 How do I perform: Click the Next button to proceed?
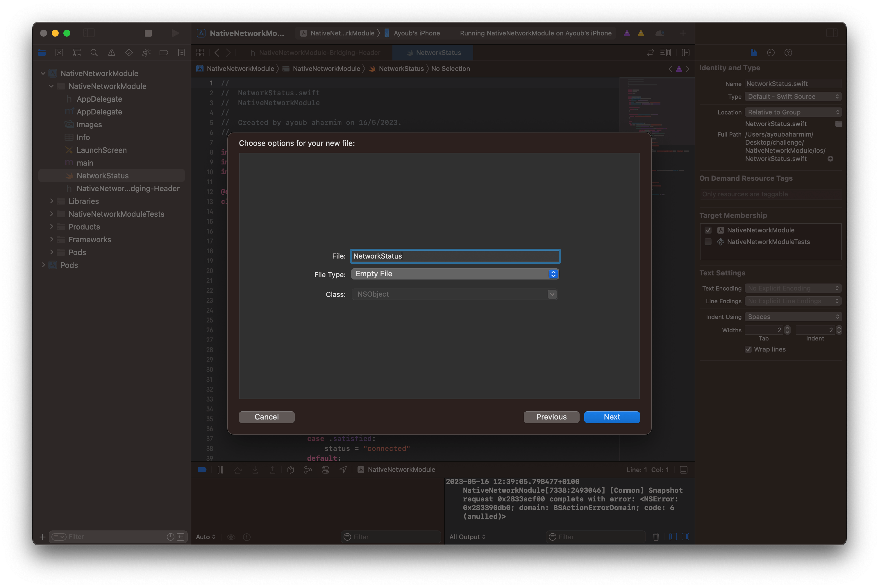612,417
